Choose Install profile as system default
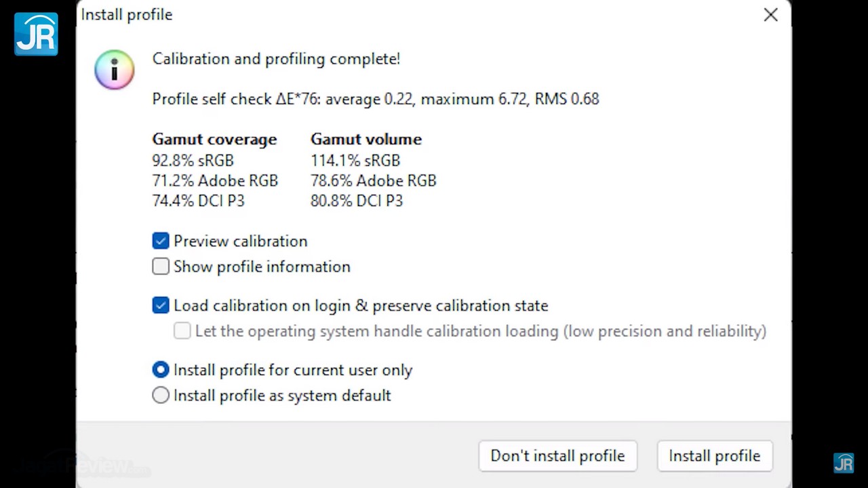Image resolution: width=868 pixels, height=488 pixels. (x=161, y=395)
